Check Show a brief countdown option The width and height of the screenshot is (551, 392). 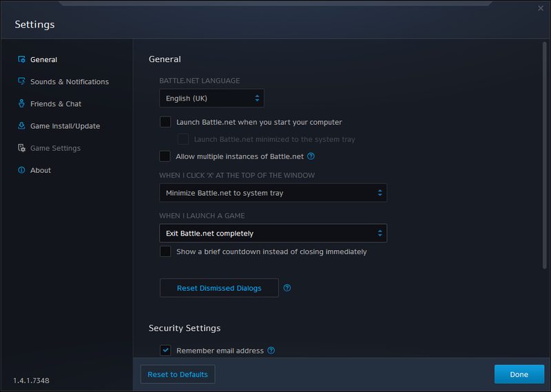(165, 251)
